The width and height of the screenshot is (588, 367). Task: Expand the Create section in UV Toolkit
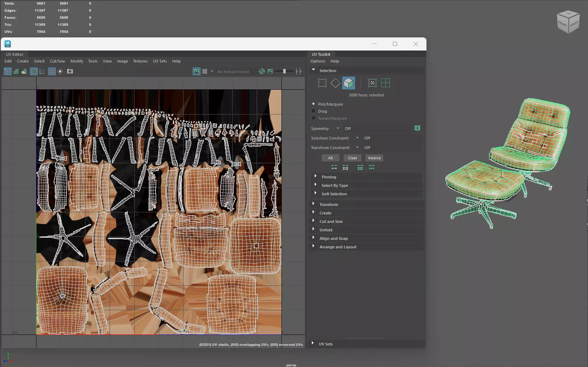(x=313, y=212)
